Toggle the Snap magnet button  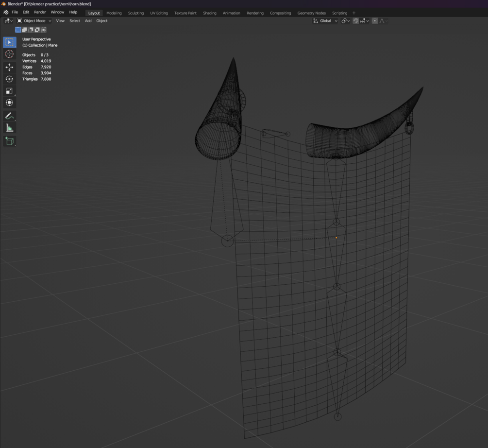(x=356, y=21)
